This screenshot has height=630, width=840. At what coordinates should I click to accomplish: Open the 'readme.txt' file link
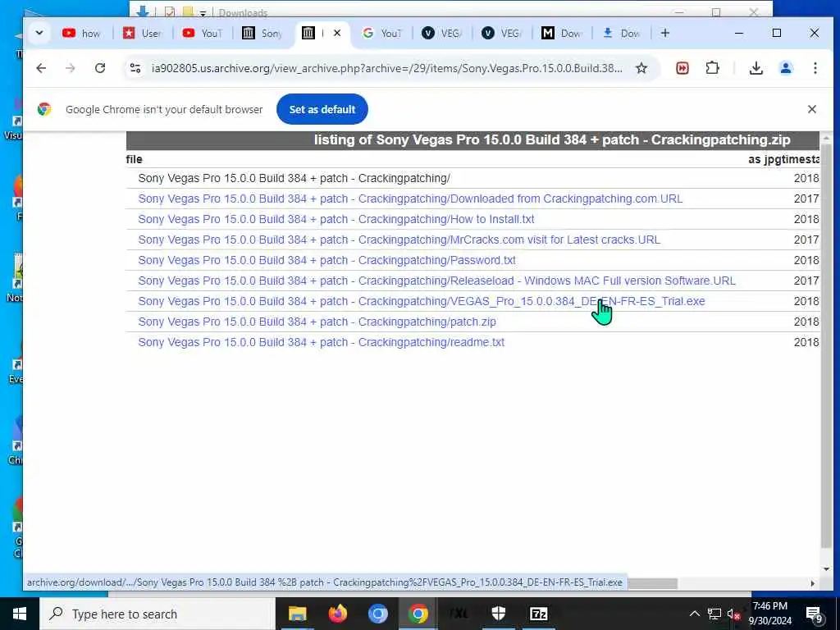(322, 342)
